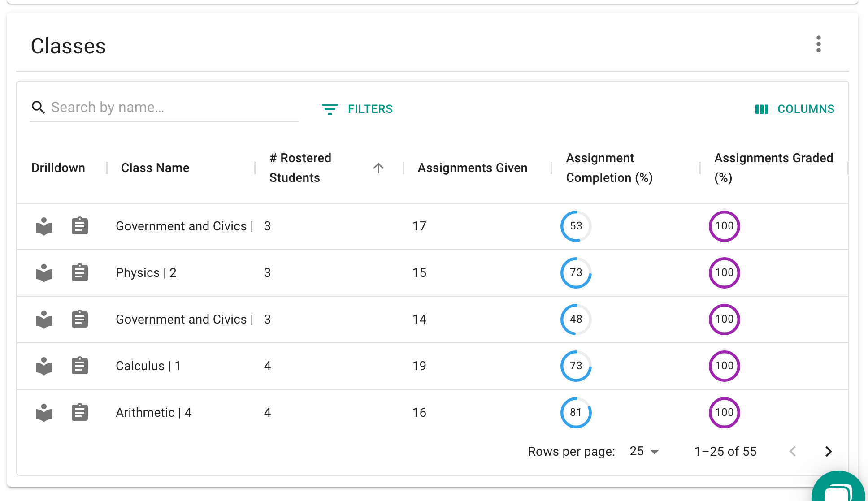868x501 pixels.
Task: Sort by Assignment Completion (%) header
Action: click(x=609, y=168)
